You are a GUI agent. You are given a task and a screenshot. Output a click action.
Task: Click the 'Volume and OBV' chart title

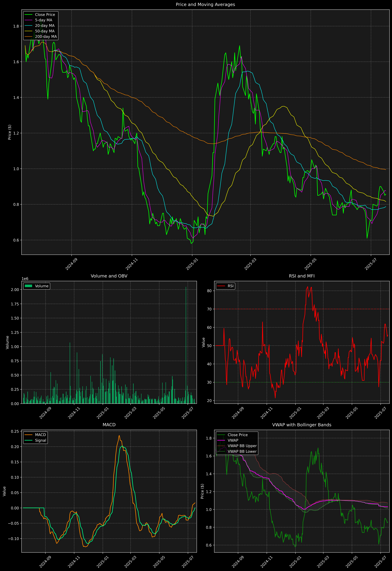(109, 276)
